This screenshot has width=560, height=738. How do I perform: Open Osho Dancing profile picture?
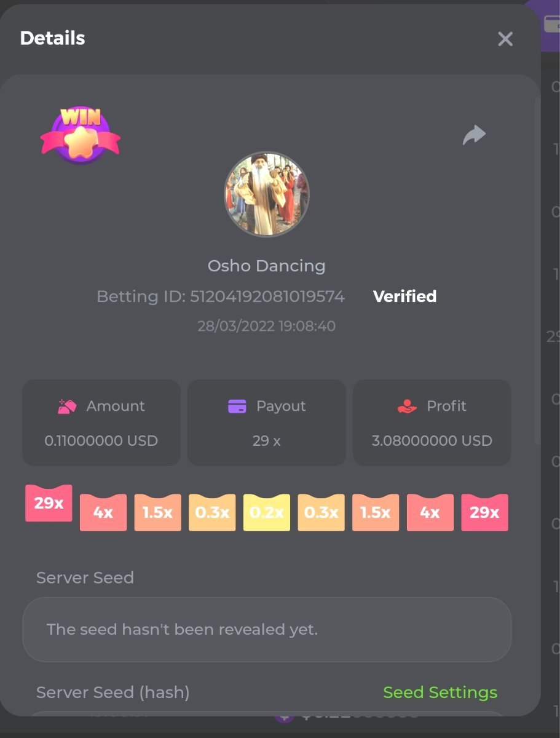266,194
